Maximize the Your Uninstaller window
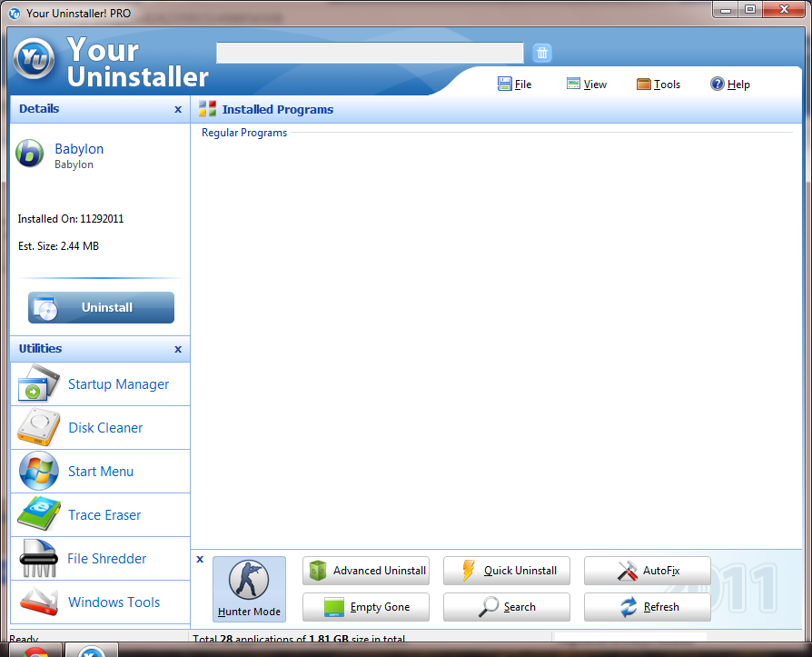Viewport: 812px width, 657px height. (750, 10)
